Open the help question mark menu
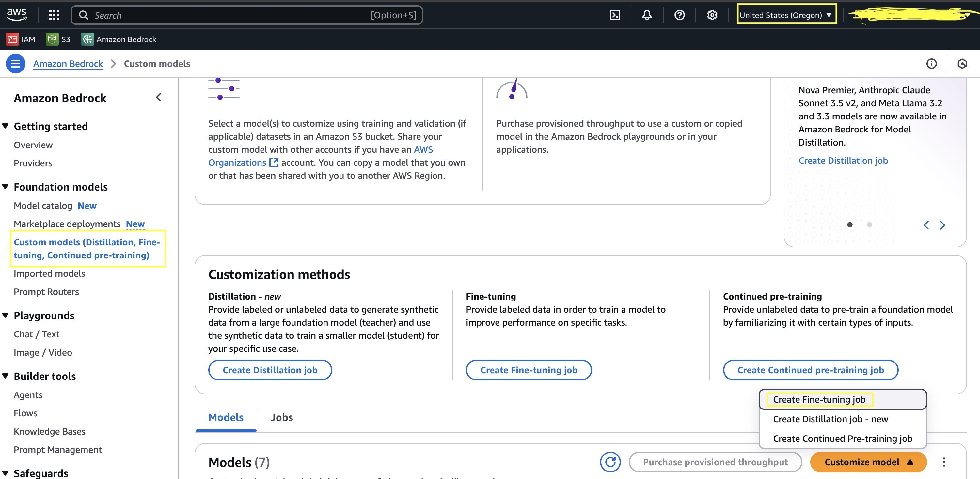The height and width of the screenshot is (479, 980). tap(679, 15)
